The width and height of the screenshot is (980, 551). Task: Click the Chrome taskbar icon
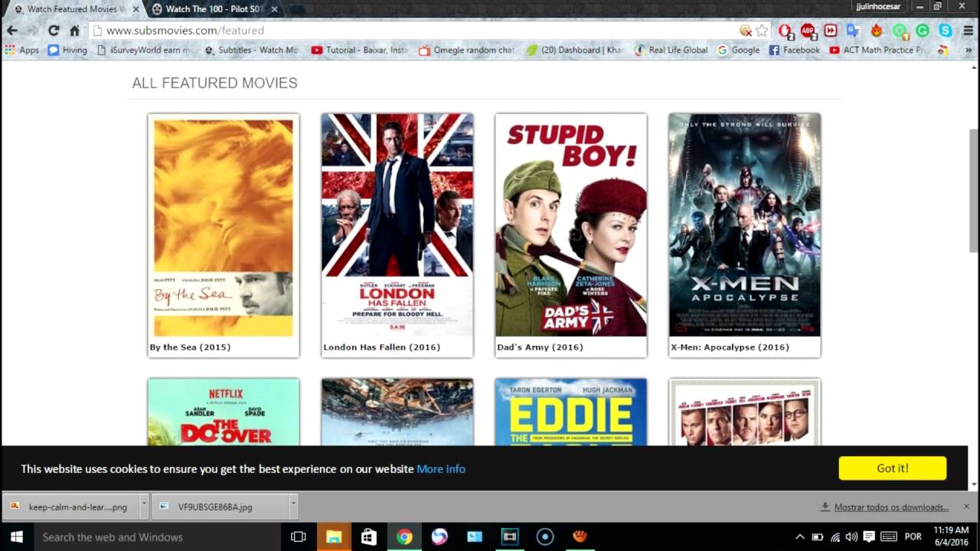click(404, 537)
